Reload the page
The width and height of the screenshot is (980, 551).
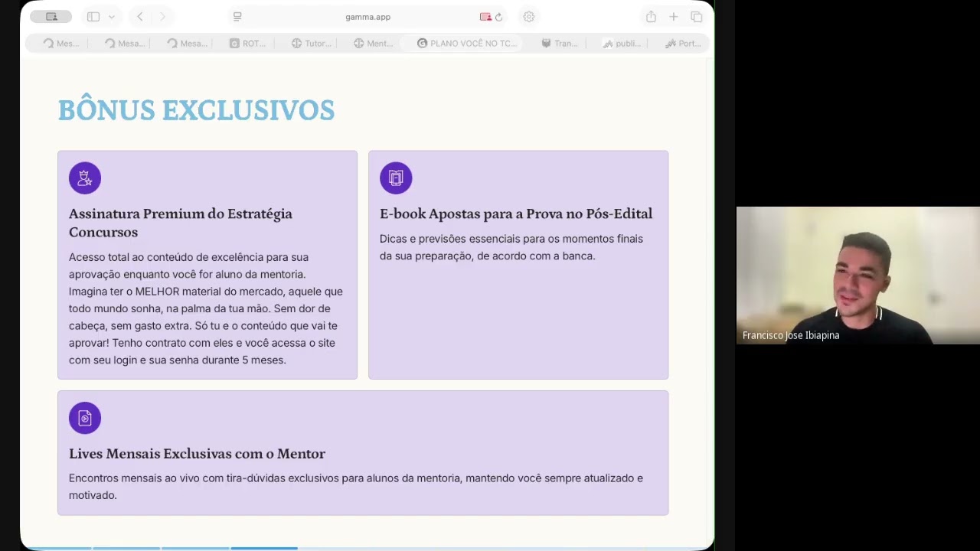pyautogui.click(x=498, y=17)
